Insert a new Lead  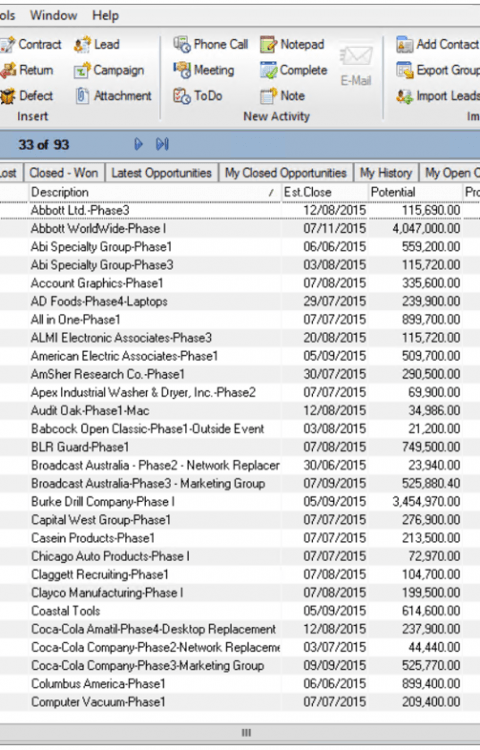[82, 44]
